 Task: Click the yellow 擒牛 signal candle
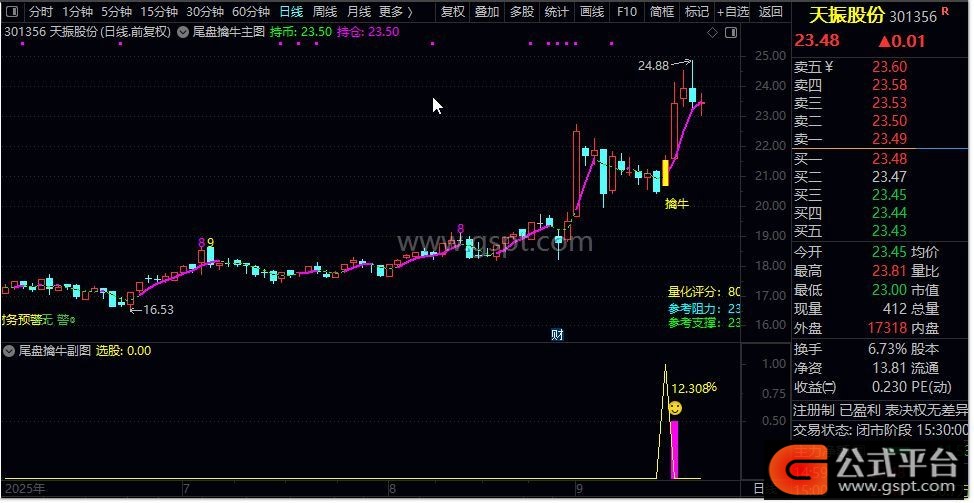(665, 173)
